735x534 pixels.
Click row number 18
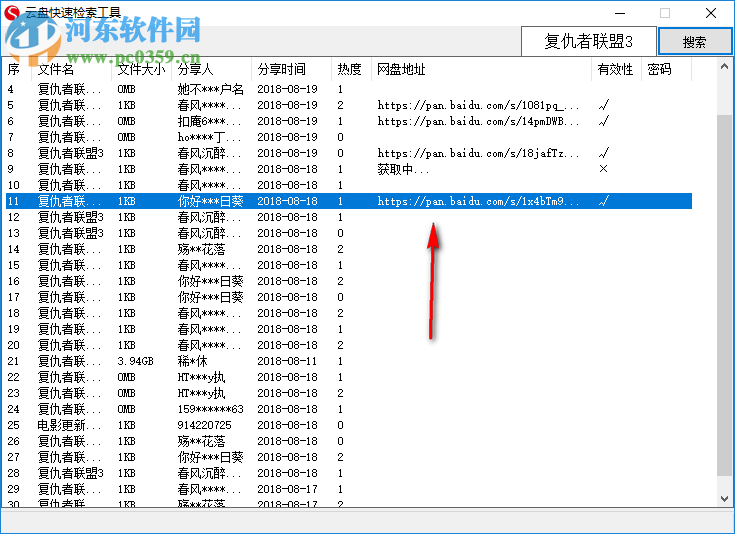pos(14,313)
